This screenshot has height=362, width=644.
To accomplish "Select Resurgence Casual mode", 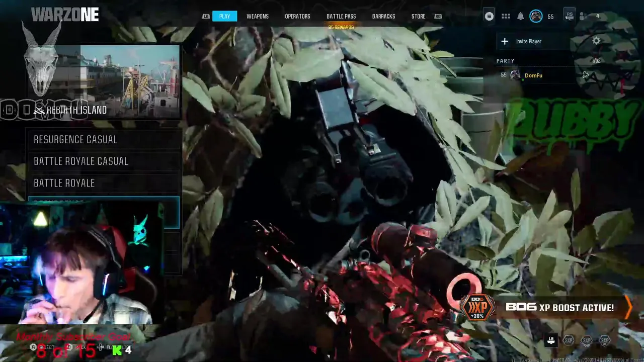I will click(104, 139).
